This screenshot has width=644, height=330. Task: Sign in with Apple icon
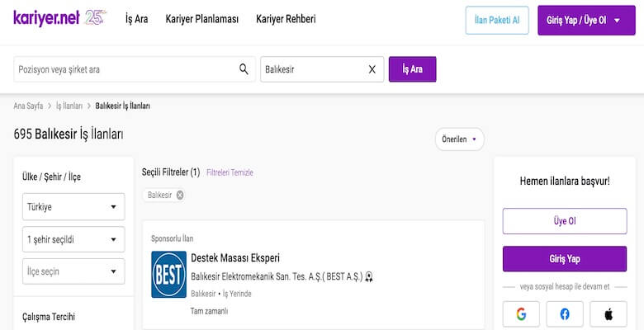608,314
